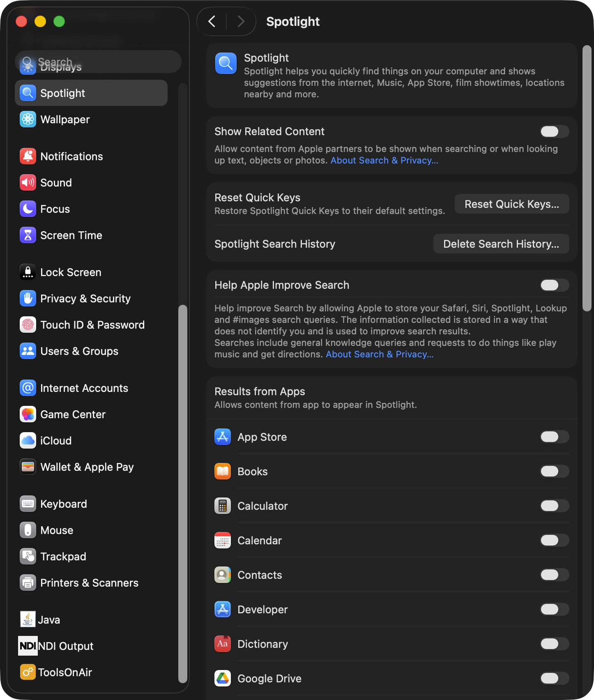The image size is (594, 700).
Task: Click the ToolsOnAir gear icon
Action: coord(28,672)
